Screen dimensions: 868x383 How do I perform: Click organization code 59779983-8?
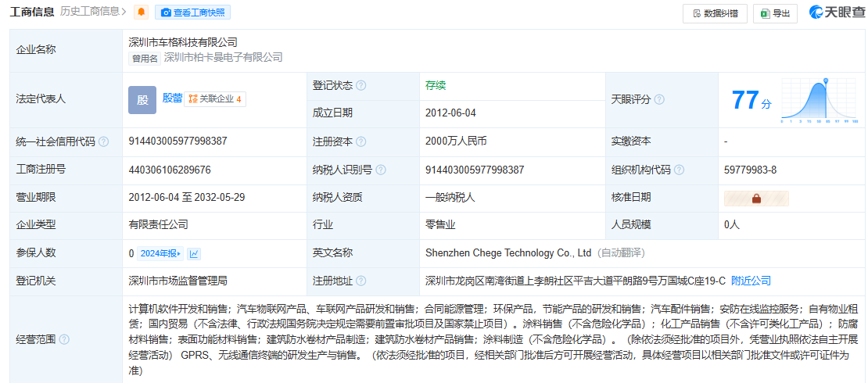(x=750, y=170)
